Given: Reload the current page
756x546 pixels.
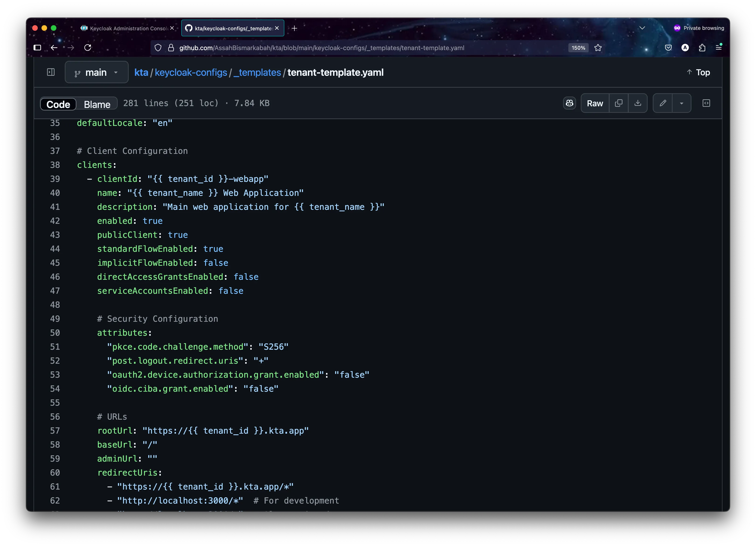Looking at the screenshot, I should pyautogui.click(x=88, y=48).
